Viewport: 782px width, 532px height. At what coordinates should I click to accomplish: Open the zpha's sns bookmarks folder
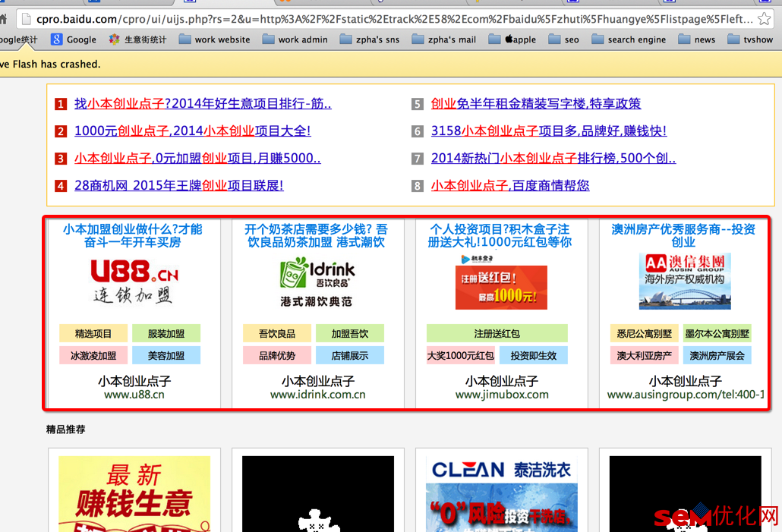tap(370, 39)
